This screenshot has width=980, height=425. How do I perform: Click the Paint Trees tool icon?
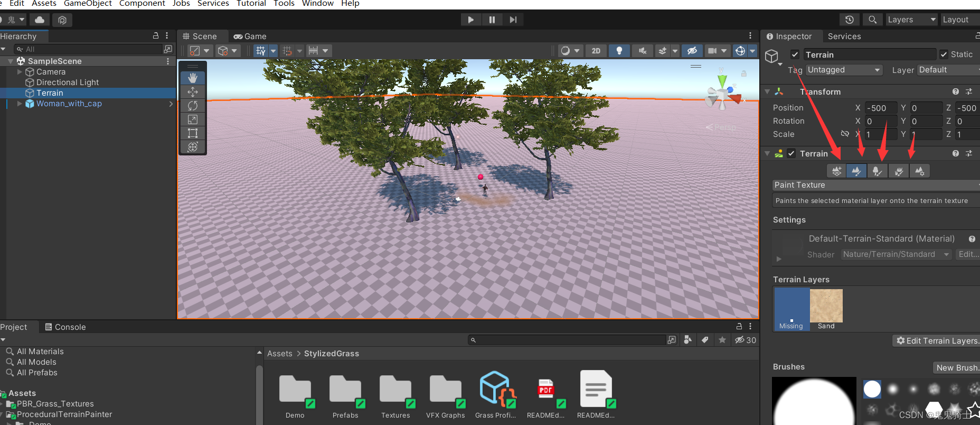coord(877,171)
